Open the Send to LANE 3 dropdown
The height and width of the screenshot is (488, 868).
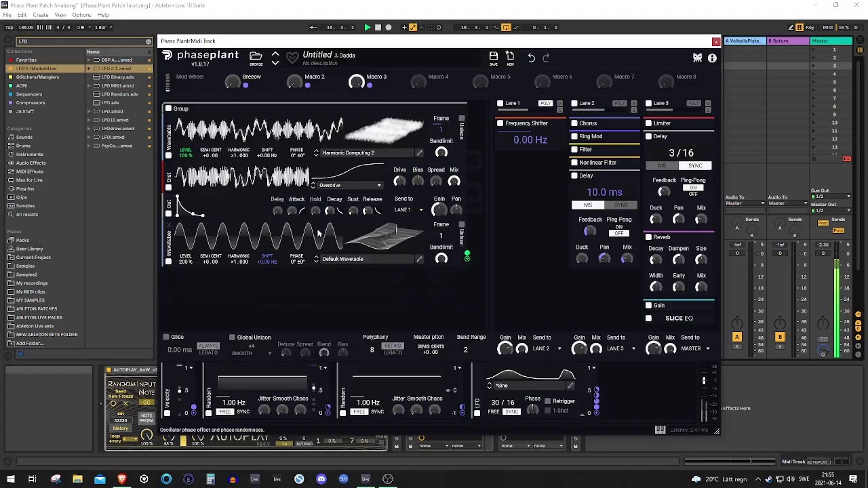click(x=620, y=348)
